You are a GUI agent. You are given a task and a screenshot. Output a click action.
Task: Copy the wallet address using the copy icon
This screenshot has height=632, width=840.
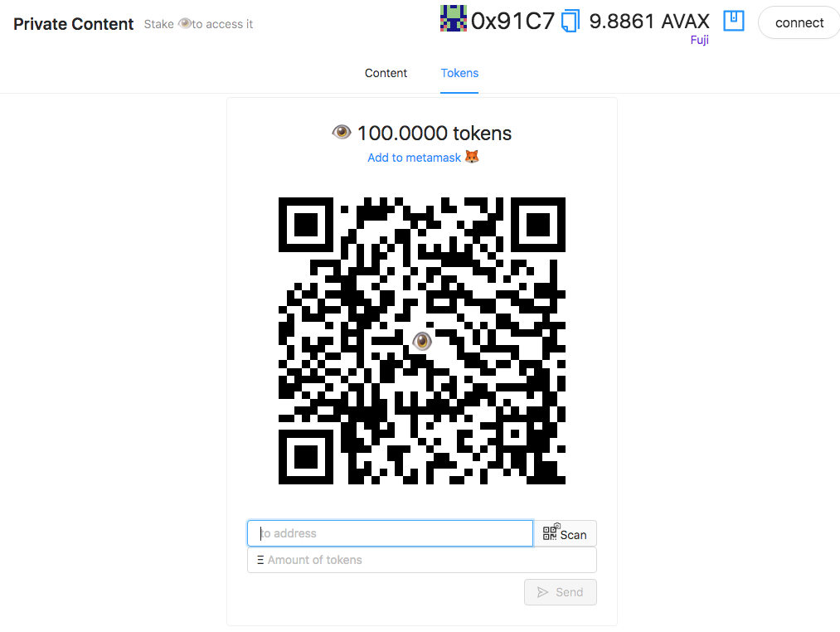(571, 22)
